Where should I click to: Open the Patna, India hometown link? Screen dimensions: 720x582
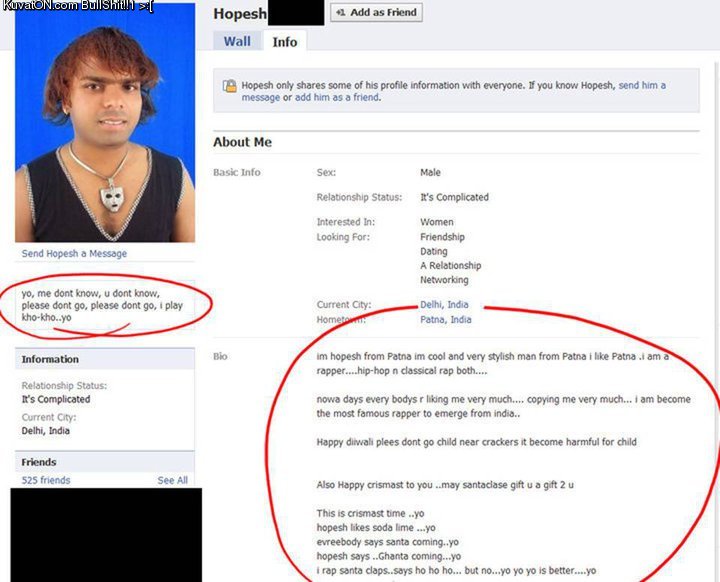(x=445, y=319)
